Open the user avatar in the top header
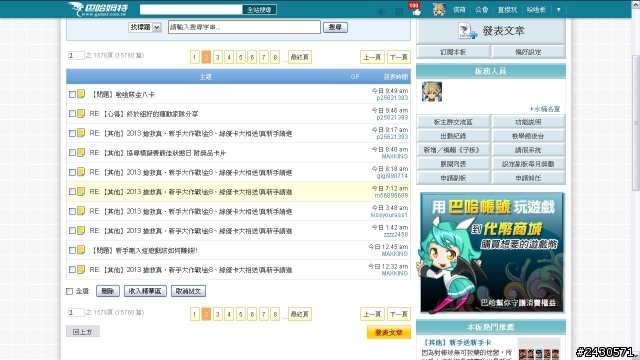 [x=439, y=9]
